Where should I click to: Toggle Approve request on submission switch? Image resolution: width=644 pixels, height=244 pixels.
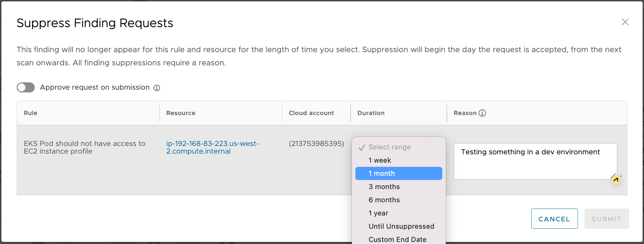(26, 88)
